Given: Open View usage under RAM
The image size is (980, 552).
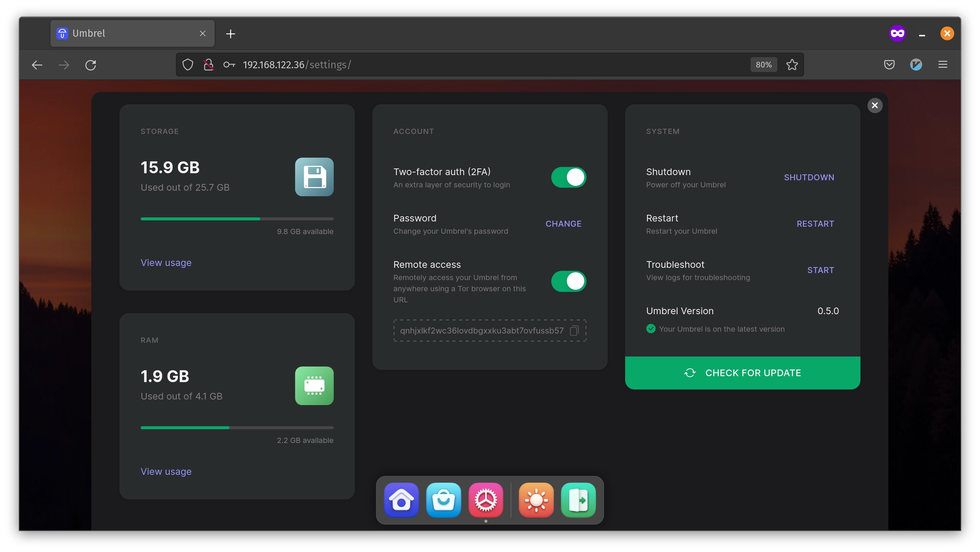Looking at the screenshot, I should point(166,471).
